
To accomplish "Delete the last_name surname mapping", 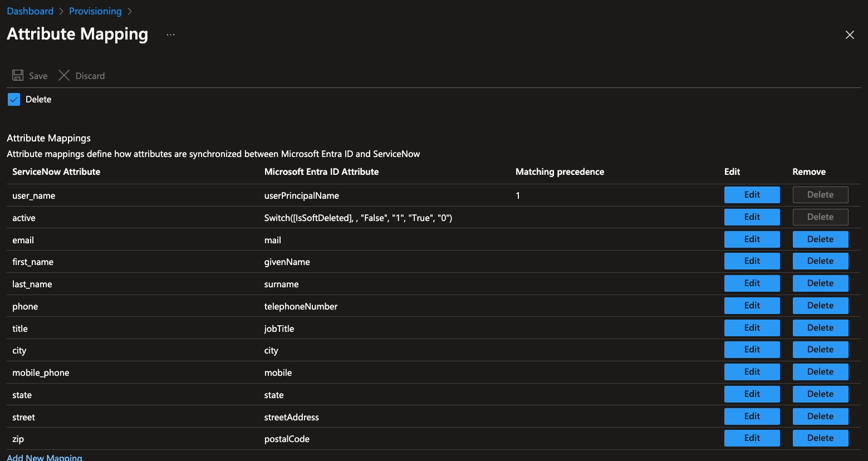I will coord(820,283).
